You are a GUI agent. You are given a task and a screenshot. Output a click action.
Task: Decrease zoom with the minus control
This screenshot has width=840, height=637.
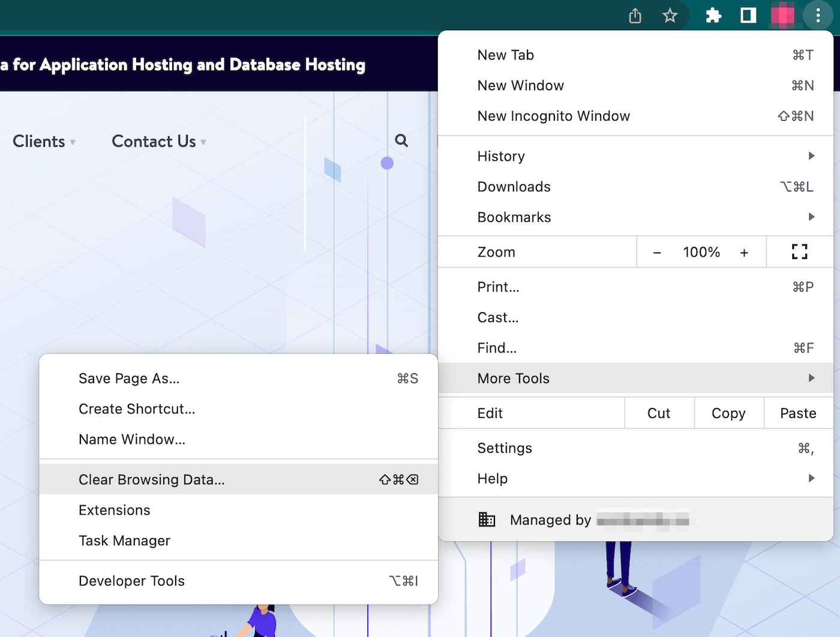pyautogui.click(x=657, y=252)
